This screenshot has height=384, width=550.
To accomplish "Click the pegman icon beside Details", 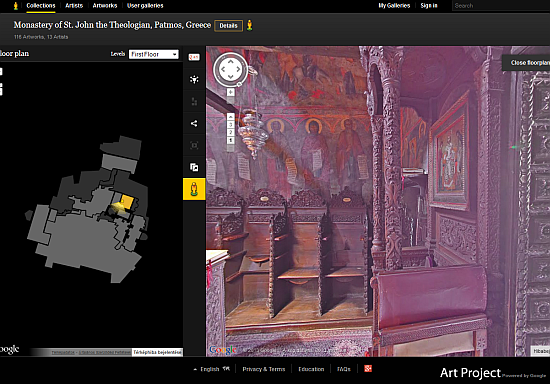I will 249,25.
